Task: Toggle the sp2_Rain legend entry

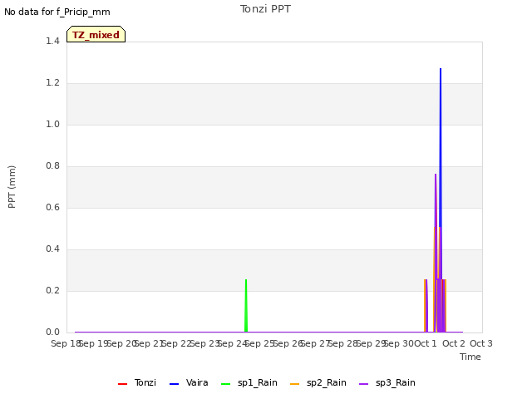Action: point(318,382)
